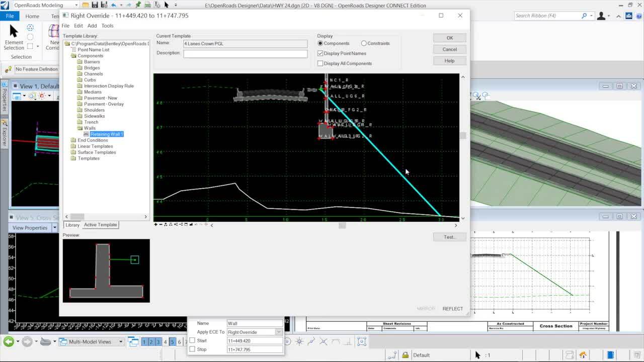Click the Test button
The image size is (644, 362).
pyautogui.click(x=449, y=237)
